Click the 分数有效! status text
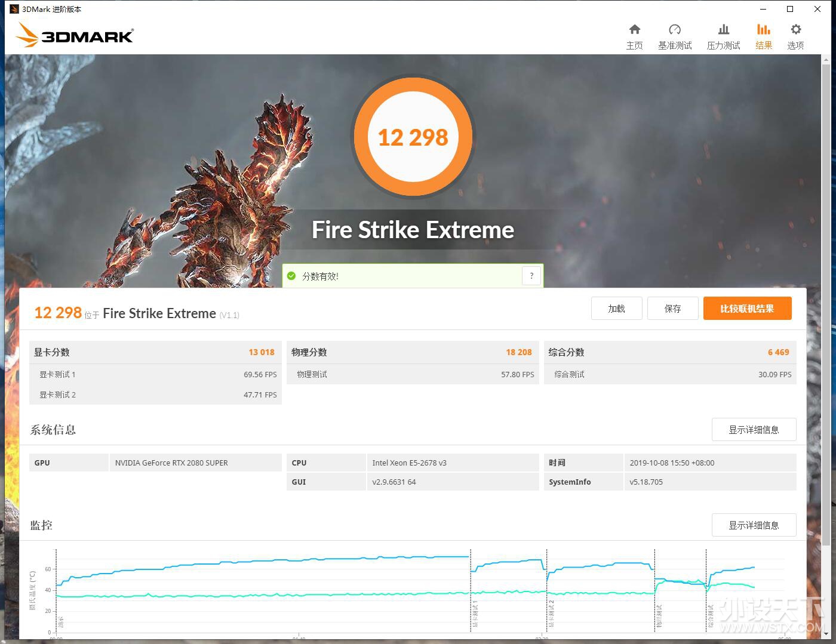The width and height of the screenshot is (836, 644). [x=320, y=276]
